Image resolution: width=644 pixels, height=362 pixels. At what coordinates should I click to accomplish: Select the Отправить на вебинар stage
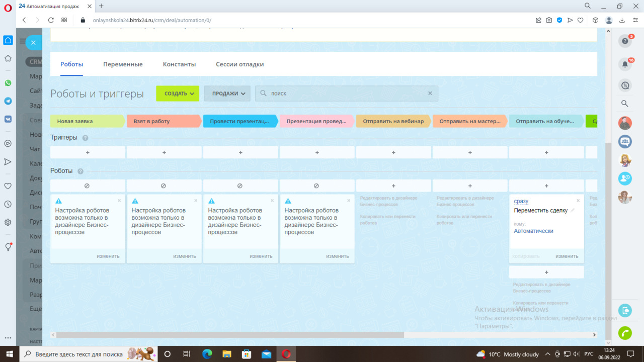(x=393, y=121)
